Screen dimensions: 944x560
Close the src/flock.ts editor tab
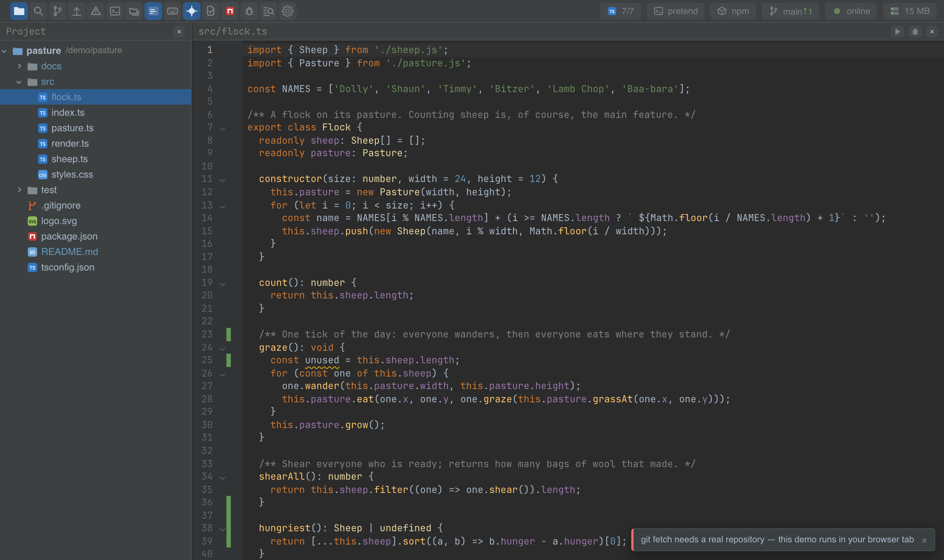932,32
